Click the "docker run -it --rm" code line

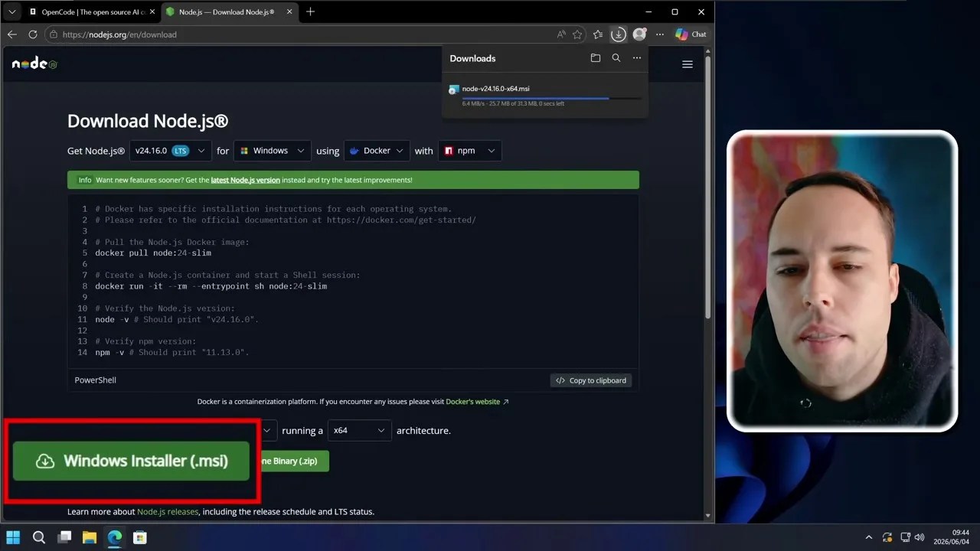[x=211, y=286]
